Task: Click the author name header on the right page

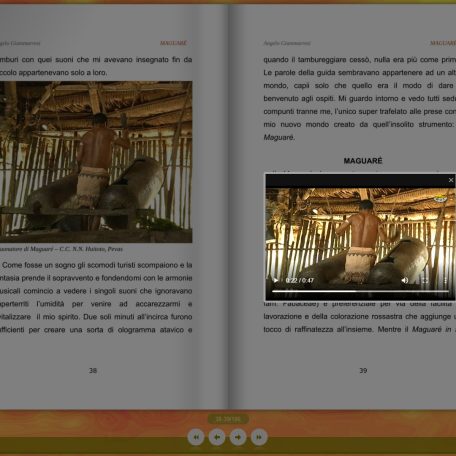Action: pyautogui.click(x=287, y=43)
